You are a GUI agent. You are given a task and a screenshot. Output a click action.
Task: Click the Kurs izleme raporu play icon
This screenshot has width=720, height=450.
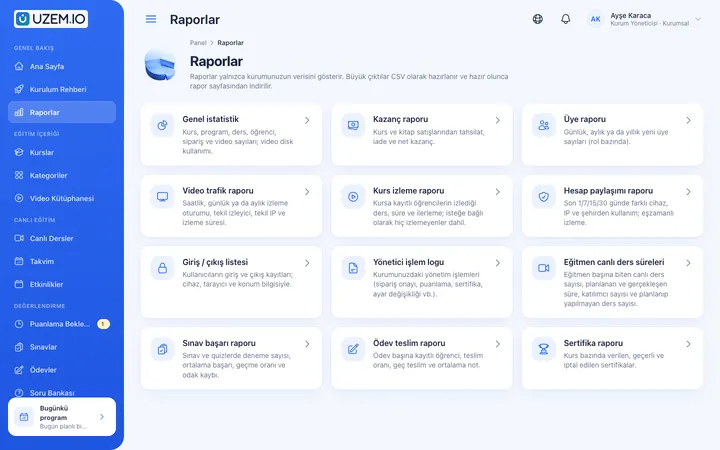click(x=353, y=197)
